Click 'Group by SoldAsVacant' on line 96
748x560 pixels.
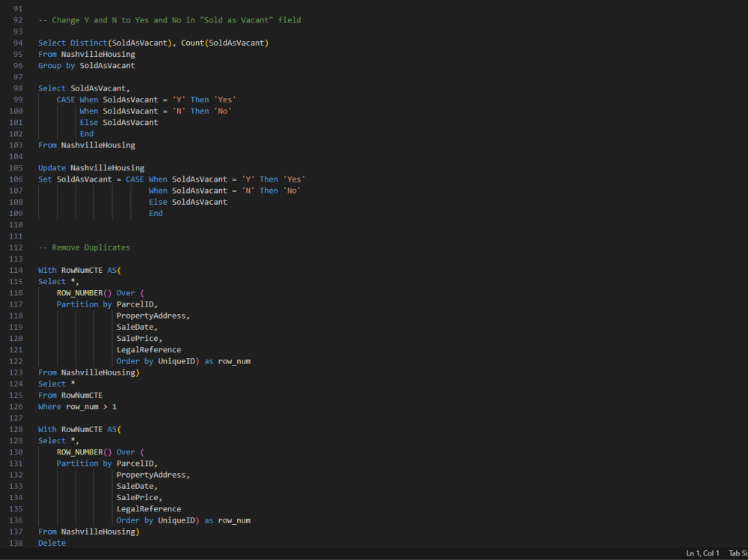(86, 66)
